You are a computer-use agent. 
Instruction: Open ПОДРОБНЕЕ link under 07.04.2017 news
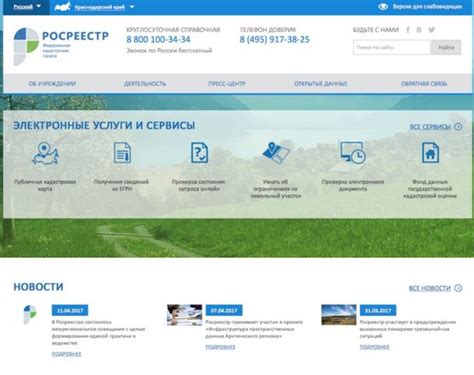pyautogui.click(x=220, y=347)
